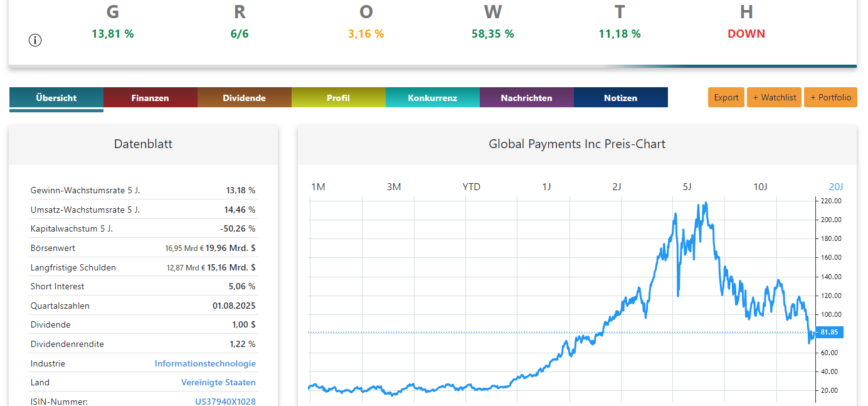Click the Dividende value 1,00 $

(244, 324)
